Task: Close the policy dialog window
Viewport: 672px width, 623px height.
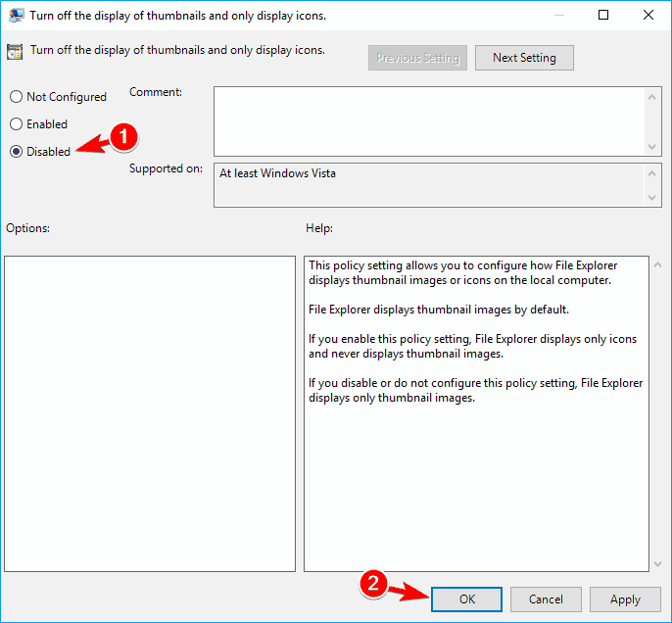Action: 648,15
